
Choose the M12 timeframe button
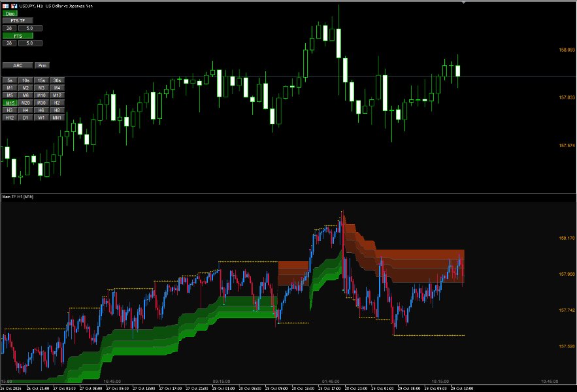(57, 95)
